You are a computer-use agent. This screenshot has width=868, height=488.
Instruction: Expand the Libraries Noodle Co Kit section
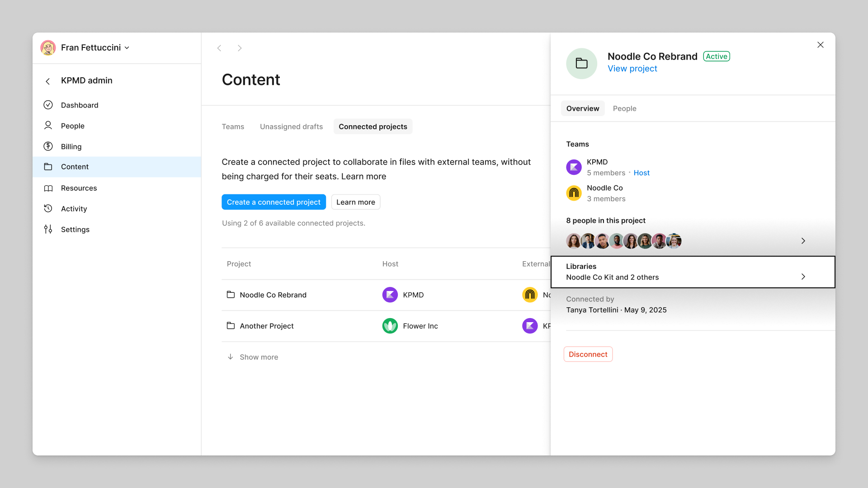804,276
